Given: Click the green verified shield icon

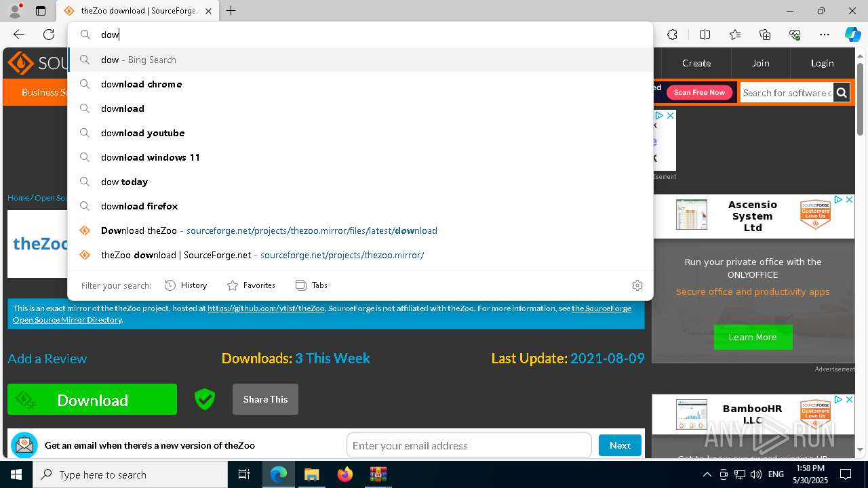Looking at the screenshot, I should (205, 400).
